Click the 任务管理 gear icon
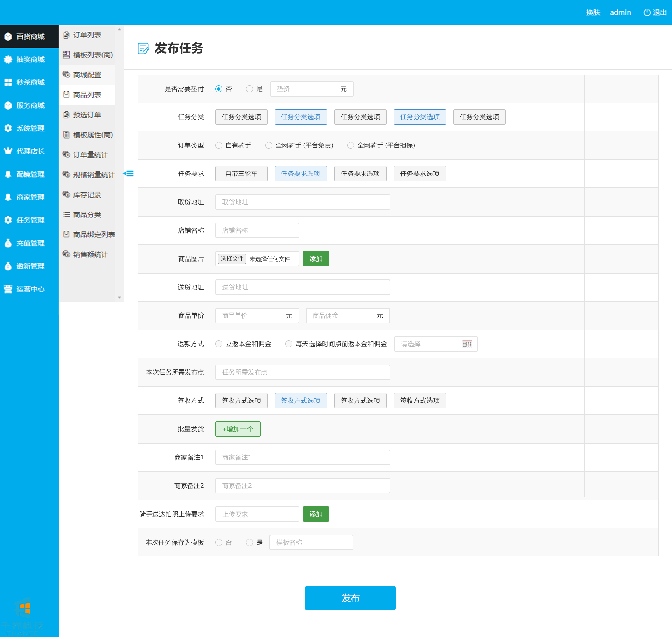 8,220
